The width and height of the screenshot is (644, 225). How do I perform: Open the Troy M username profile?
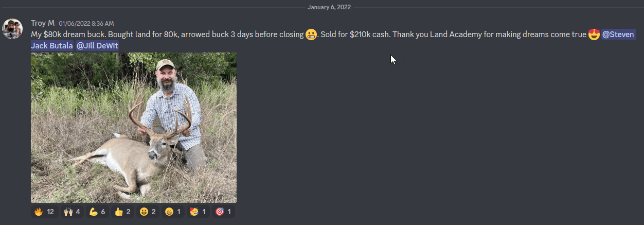43,23
